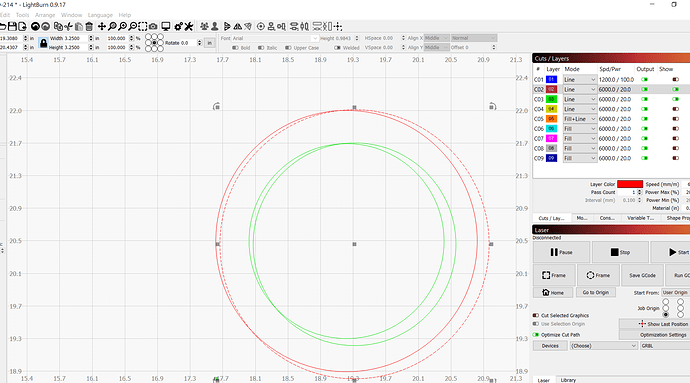
Task: Enable the Cut Selected Graphics toggle
Action: coord(536,315)
